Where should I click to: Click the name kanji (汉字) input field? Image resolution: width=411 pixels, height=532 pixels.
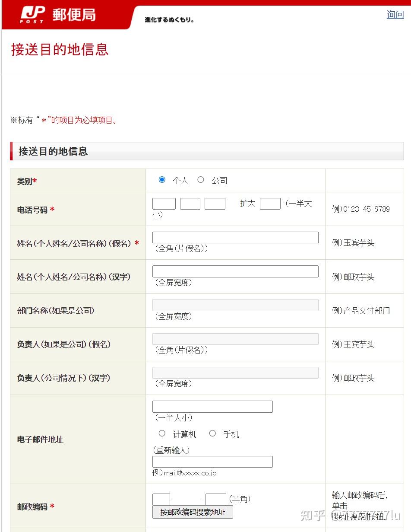pos(235,271)
